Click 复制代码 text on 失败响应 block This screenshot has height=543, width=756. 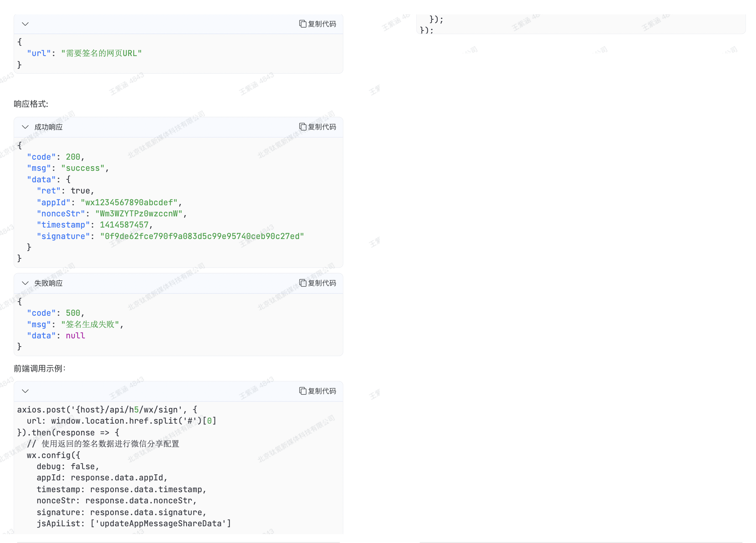pyautogui.click(x=322, y=283)
